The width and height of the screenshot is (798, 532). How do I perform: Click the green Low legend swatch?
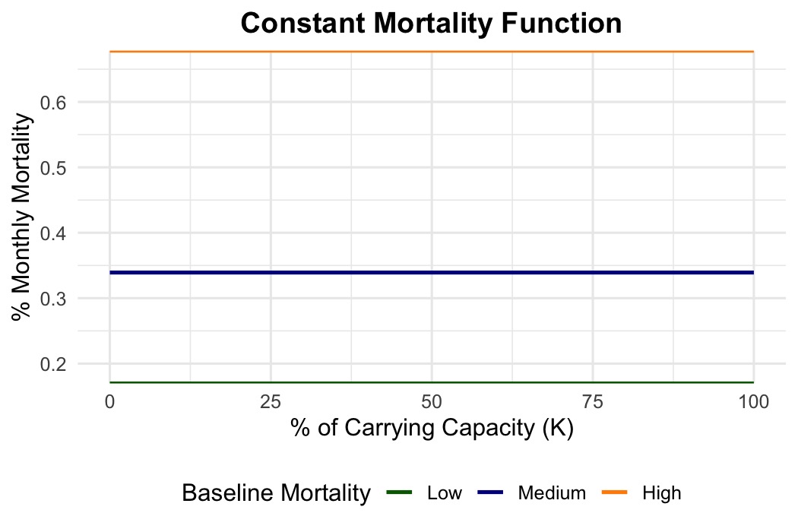399,493
